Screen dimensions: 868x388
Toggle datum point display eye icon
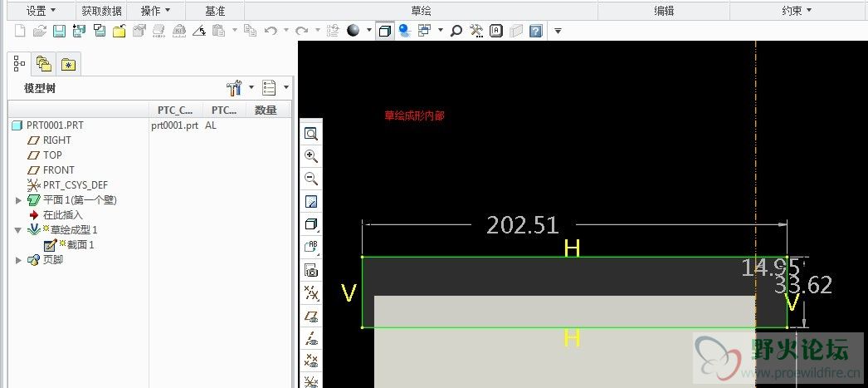(x=312, y=361)
